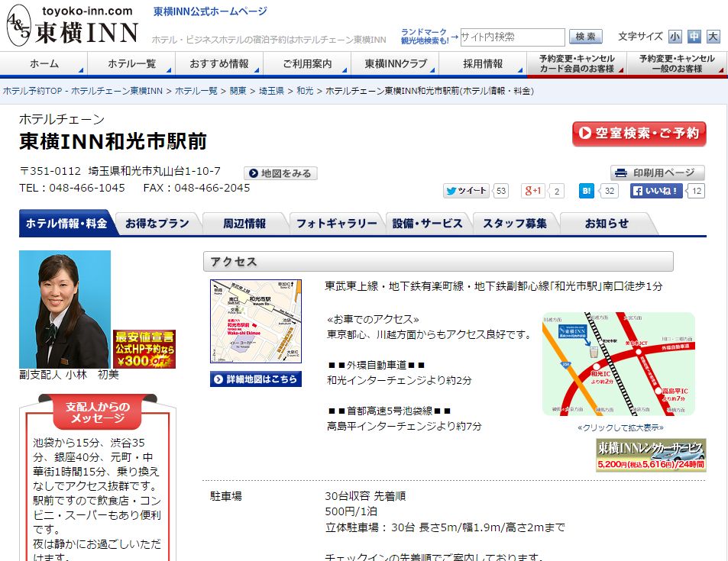The image size is (728, 561).
Task: Click the 東横INN和光市駅前 hotel title
Action: [113, 141]
